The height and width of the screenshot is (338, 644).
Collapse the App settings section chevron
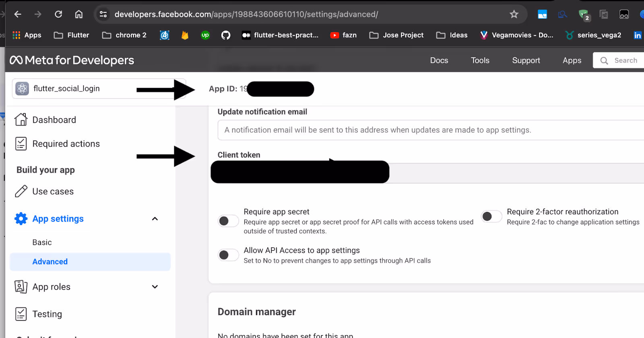point(155,219)
